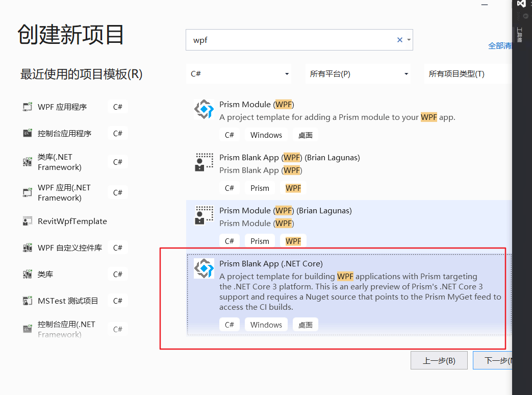Click the Prism Module (WPF) template icon
The image size is (532, 395).
[x=204, y=109]
